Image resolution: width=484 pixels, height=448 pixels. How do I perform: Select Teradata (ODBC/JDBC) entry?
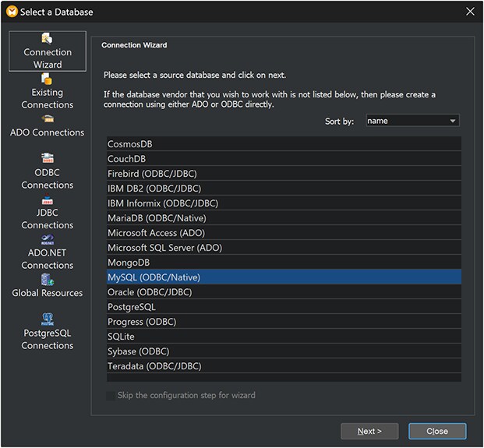click(x=284, y=366)
